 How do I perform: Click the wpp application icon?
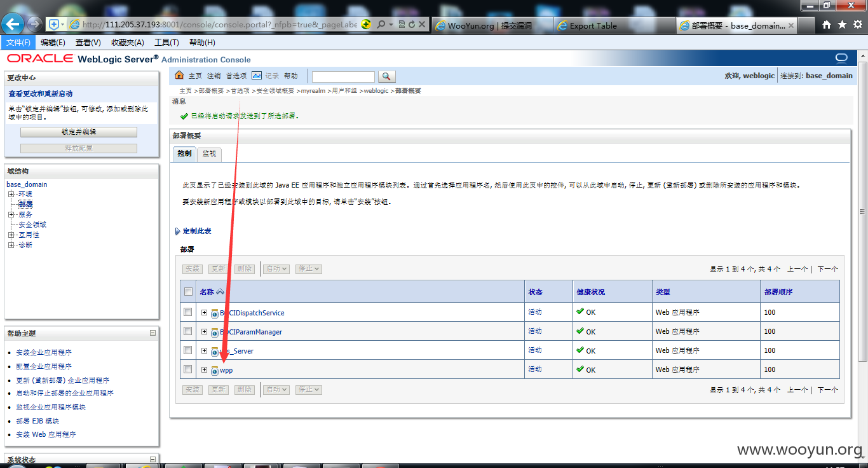pos(215,370)
